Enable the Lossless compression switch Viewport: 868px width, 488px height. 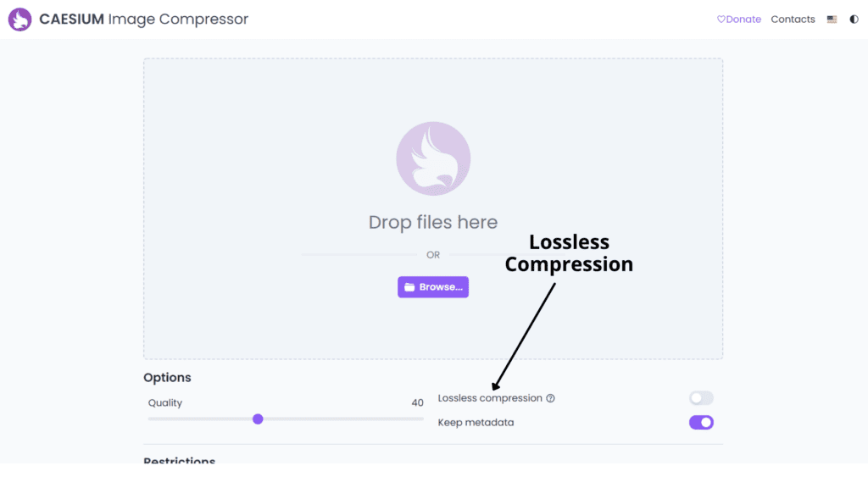tap(701, 398)
